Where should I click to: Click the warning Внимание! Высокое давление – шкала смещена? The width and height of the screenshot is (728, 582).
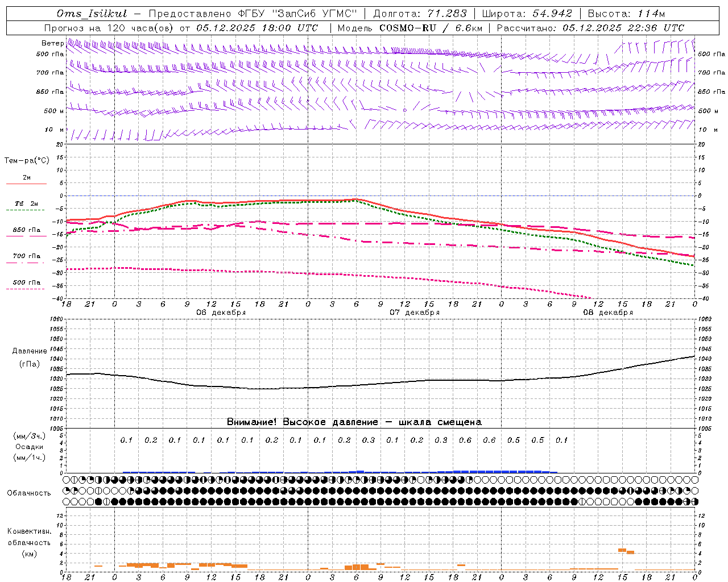tap(354, 422)
